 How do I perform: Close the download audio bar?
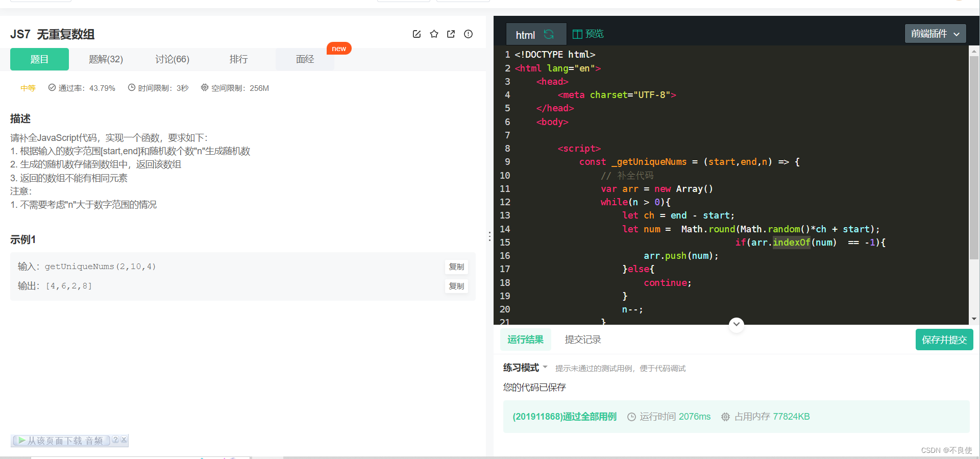point(124,440)
